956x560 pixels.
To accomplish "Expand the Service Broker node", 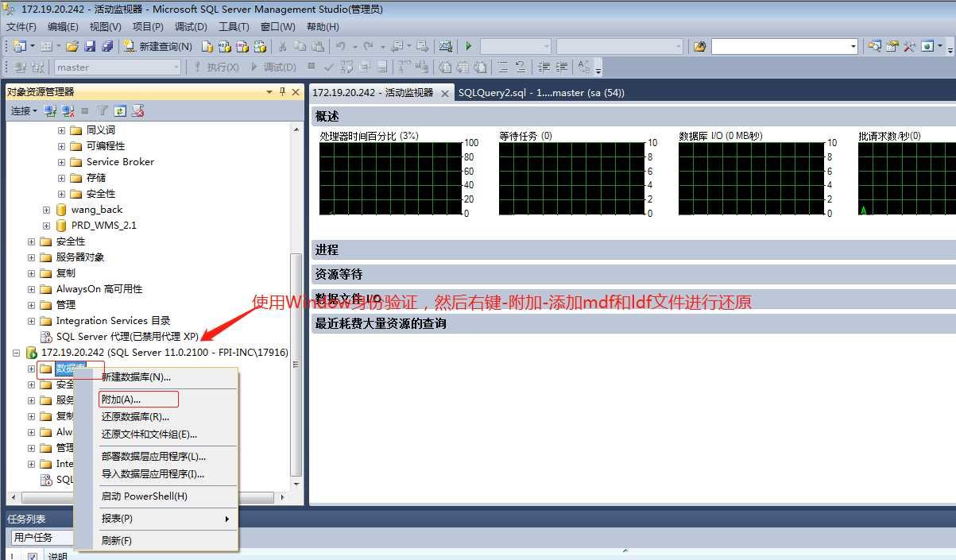I will [x=62, y=162].
